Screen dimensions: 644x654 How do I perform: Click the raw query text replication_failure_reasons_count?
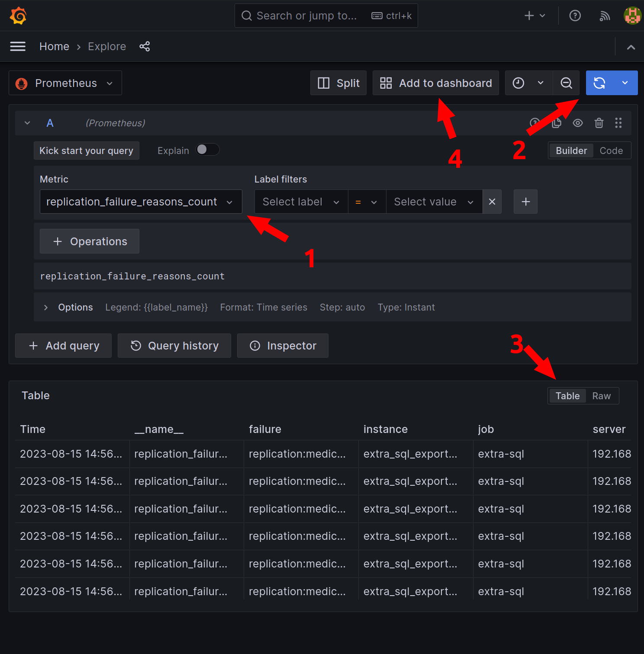pos(132,276)
